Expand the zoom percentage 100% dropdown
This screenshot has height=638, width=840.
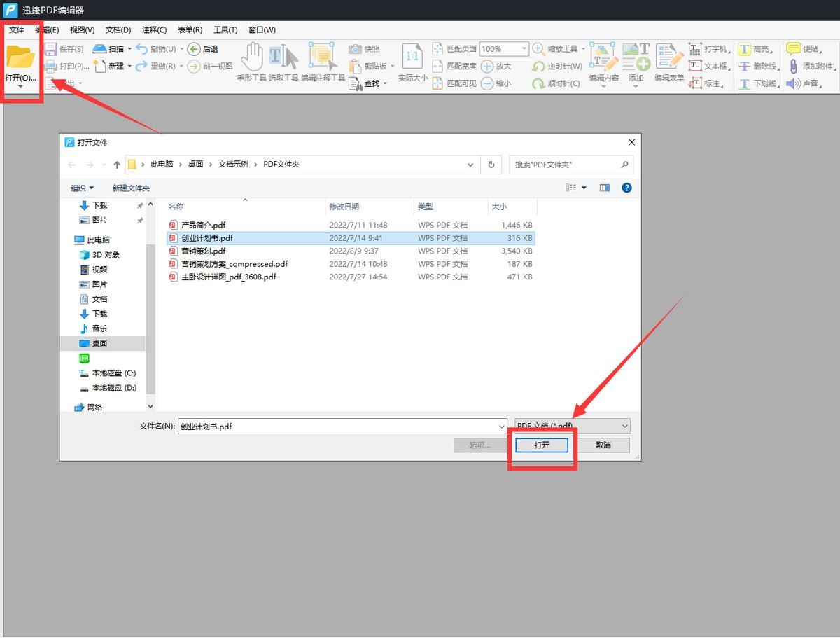(x=523, y=49)
